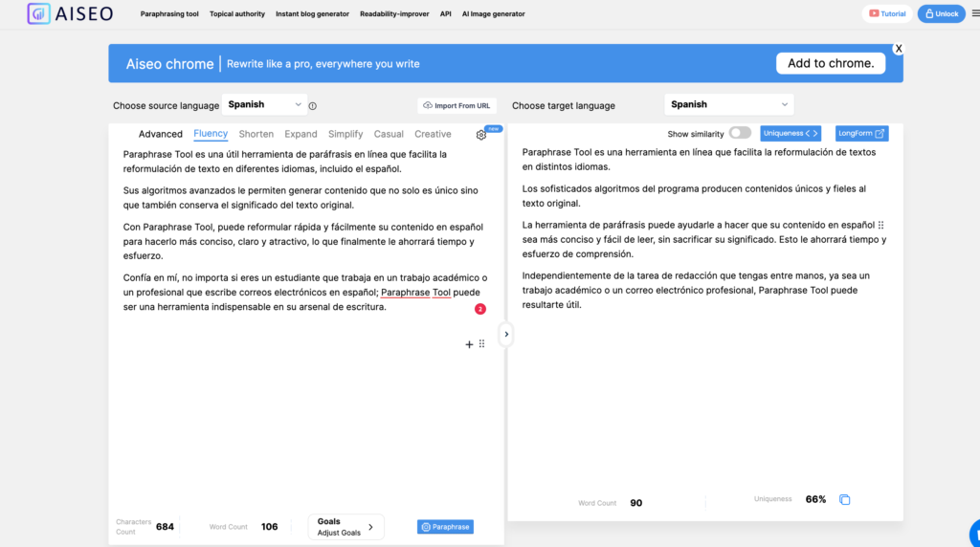Select the Creative mode tab

(433, 134)
